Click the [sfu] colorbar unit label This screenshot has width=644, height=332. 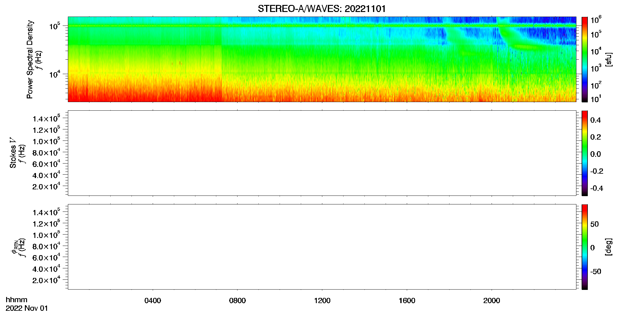(609, 59)
